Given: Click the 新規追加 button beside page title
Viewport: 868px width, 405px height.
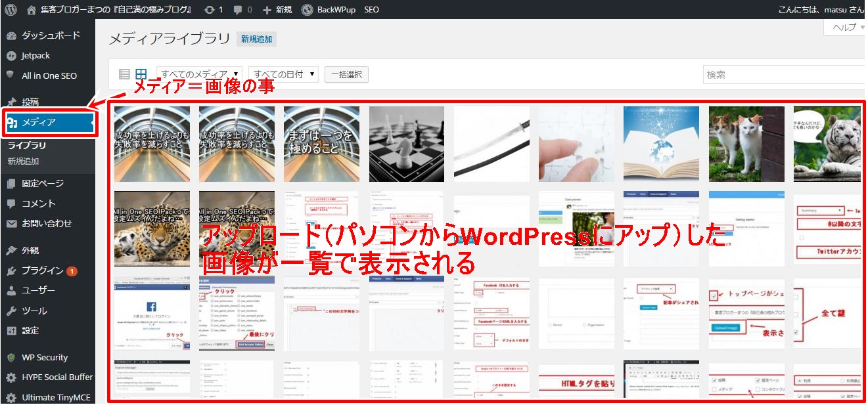Looking at the screenshot, I should tap(256, 39).
